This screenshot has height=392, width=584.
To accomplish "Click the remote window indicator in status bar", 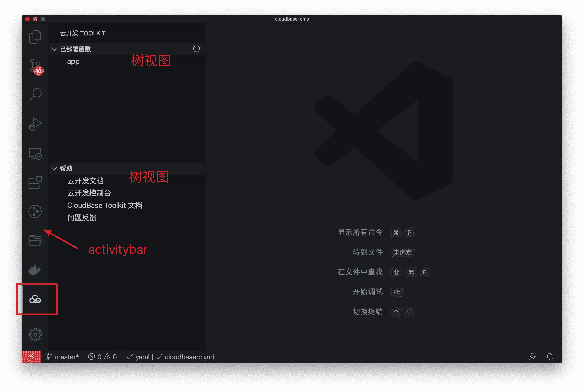I will tap(31, 357).
